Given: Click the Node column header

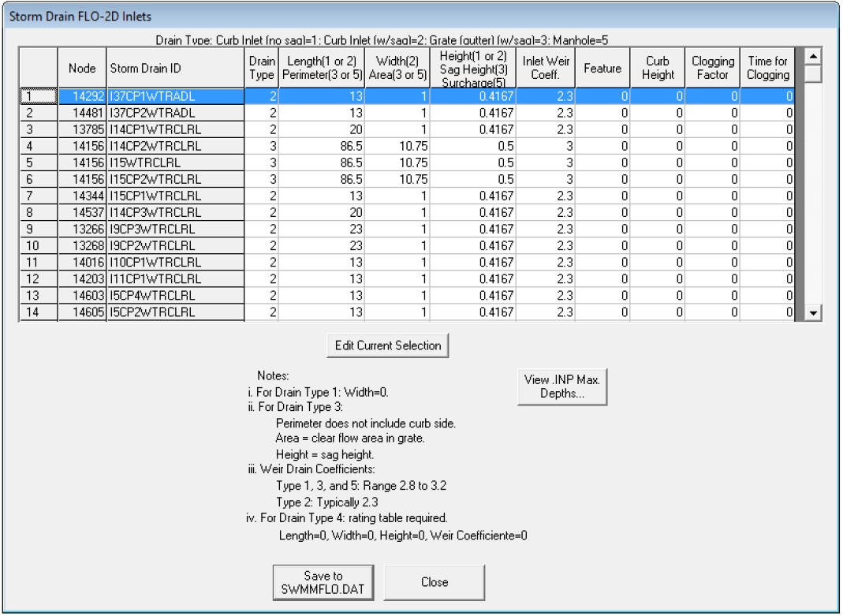Looking at the screenshot, I should (x=82, y=69).
